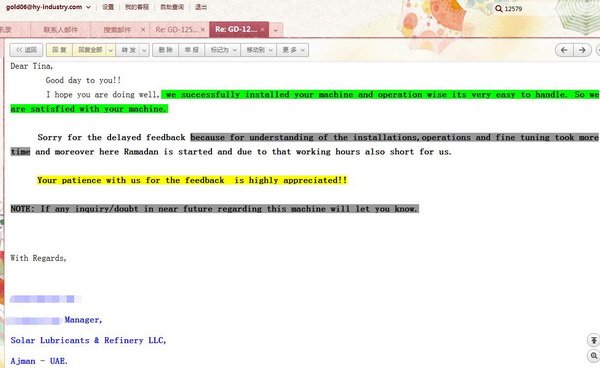Screen dimensions: 600x368
Task: Open the gold06@hy-industry.com account dropdown
Action: click(48, 7)
